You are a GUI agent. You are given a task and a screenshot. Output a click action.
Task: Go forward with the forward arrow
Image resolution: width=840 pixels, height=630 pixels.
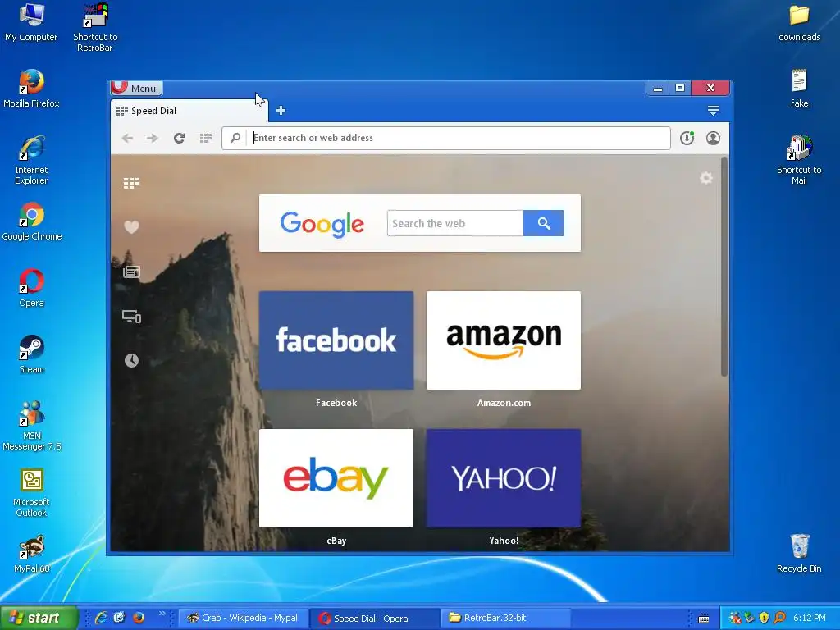(x=153, y=138)
